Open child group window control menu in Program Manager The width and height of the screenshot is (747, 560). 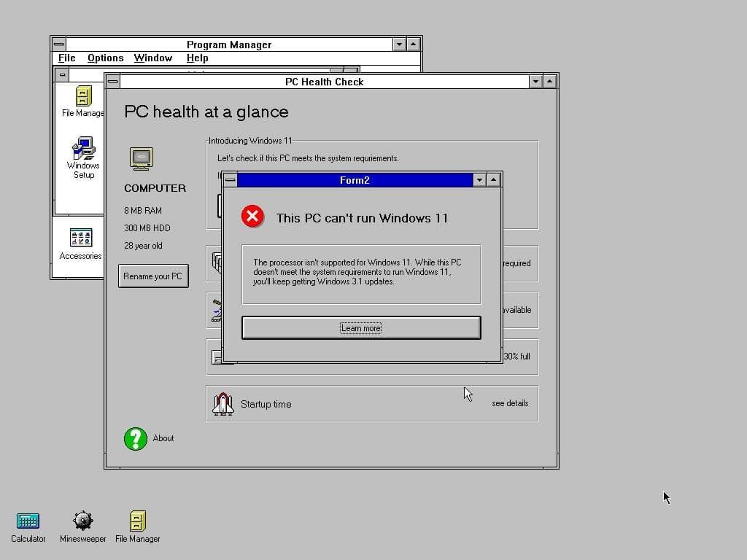point(62,75)
